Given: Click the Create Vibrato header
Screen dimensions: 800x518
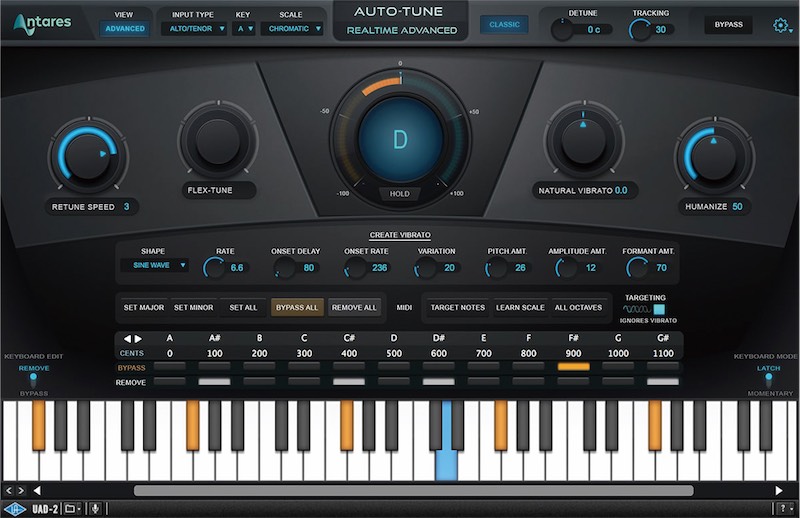Looking at the screenshot, I should tap(400, 235).
